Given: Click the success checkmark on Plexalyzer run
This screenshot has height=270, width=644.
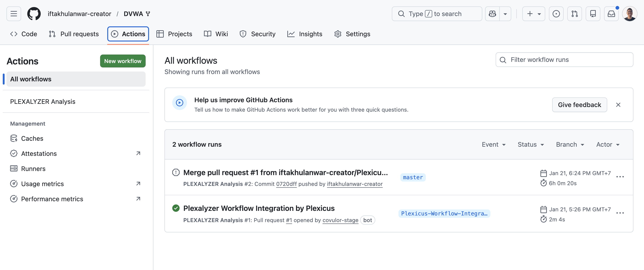Looking at the screenshot, I should (176, 208).
